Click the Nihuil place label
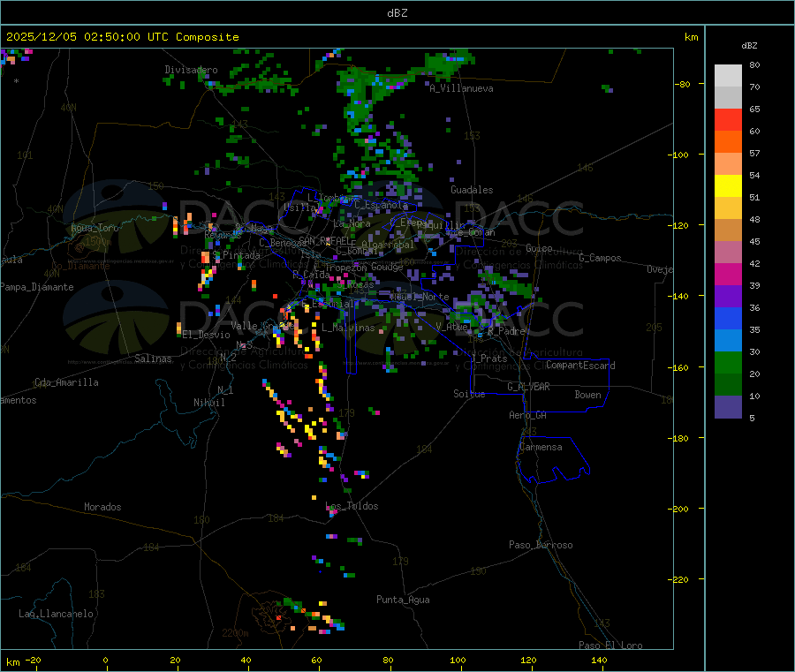The height and width of the screenshot is (672, 795). [208, 403]
